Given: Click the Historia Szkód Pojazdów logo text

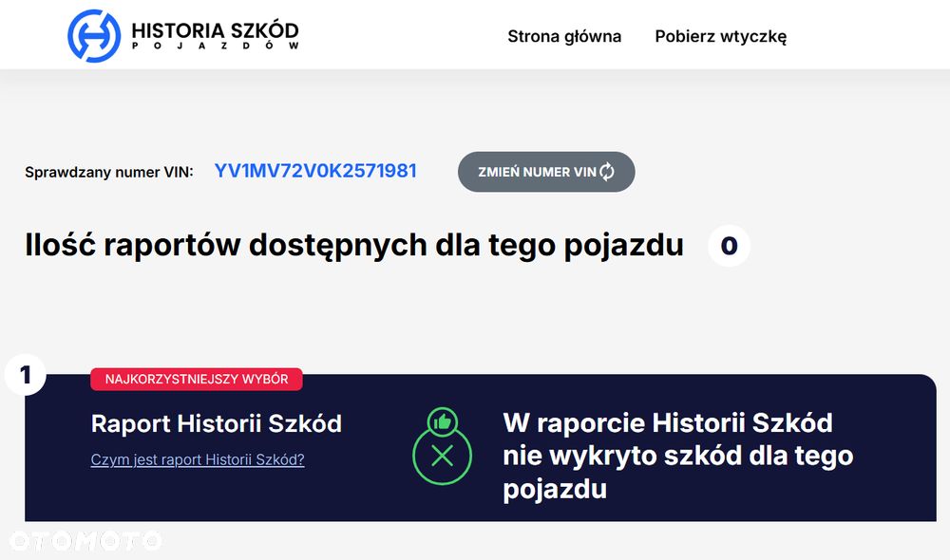Looking at the screenshot, I should [215, 30].
